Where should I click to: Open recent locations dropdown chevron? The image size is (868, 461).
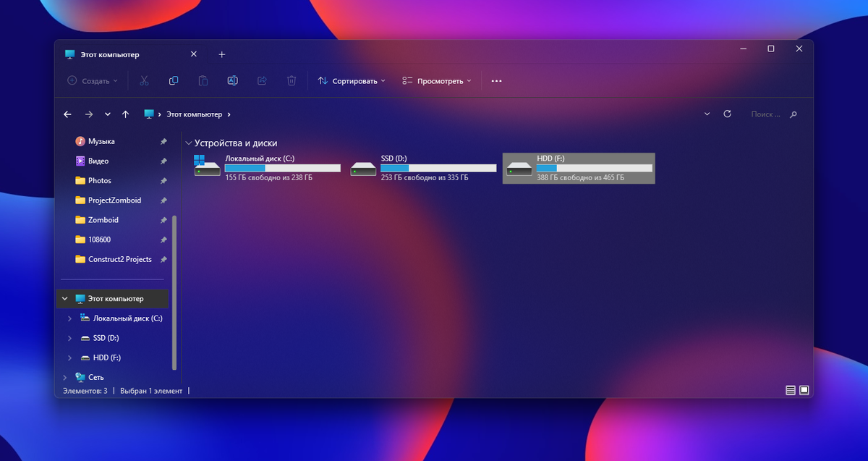coord(108,114)
